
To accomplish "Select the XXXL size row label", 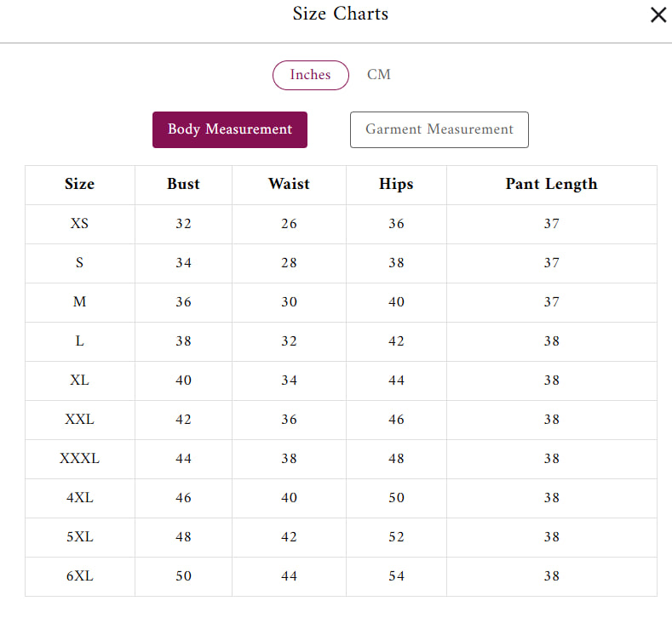I will tap(79, 459).
